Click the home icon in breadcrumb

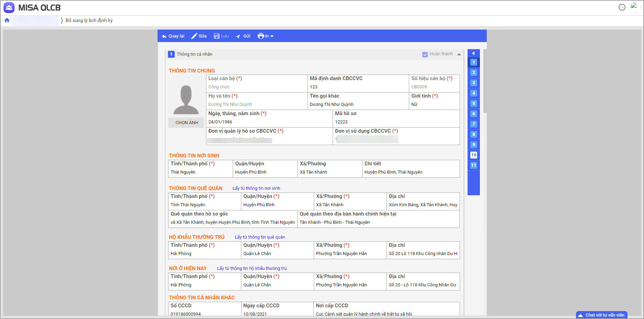[x=7, y=21]
